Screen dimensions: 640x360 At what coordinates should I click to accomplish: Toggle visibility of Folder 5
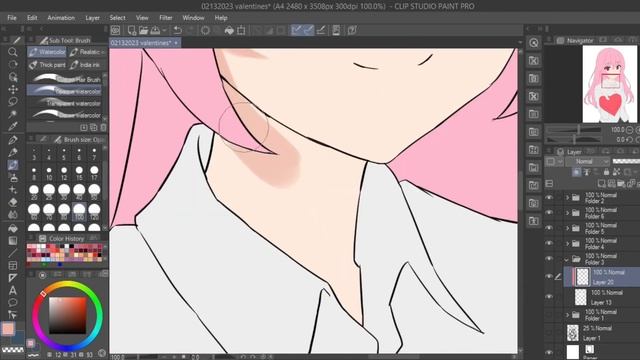pos(549,228)
